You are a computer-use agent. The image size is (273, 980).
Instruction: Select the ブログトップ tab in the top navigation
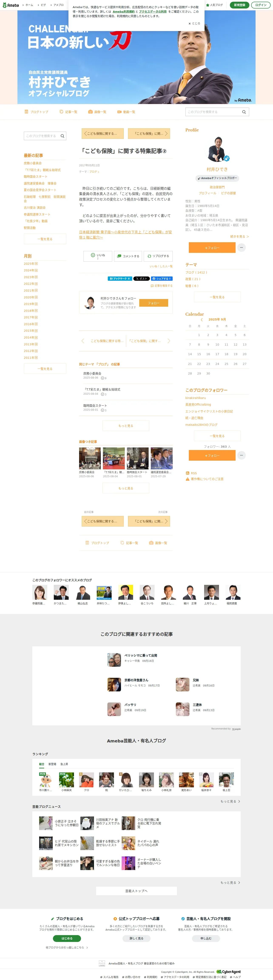tap(37, 112)
